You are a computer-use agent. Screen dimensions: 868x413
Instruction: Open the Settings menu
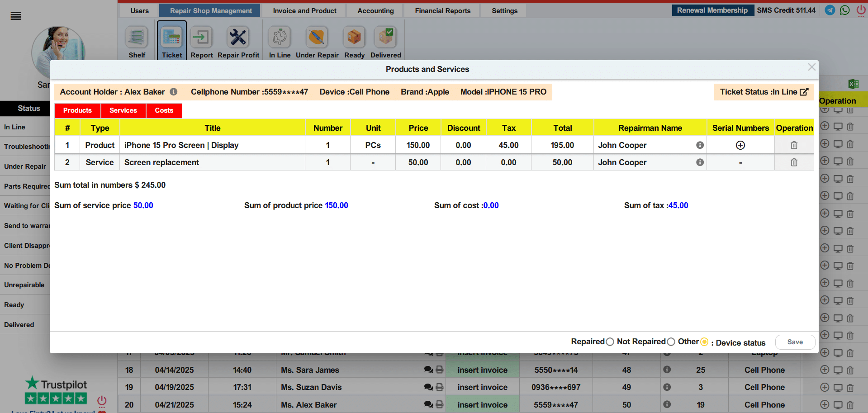[x=504, y=11]
